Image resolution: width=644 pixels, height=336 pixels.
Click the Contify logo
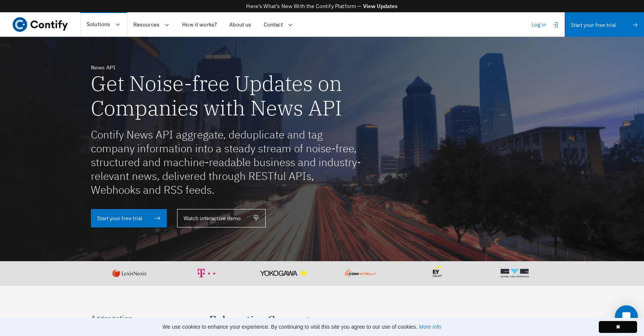click(40, 25)
